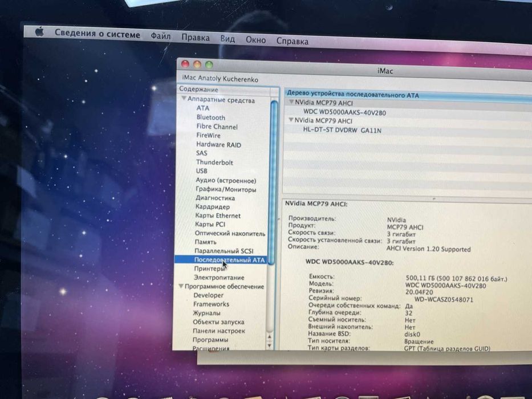Select Fibre Channel in the sidebar
532x399 pixels.
click(x=217, y=127)
